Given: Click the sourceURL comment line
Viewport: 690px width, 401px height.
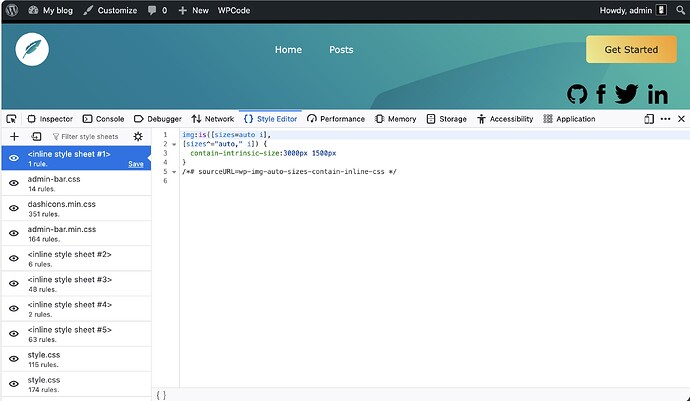Looking at the screenshot, I should 290,172.
